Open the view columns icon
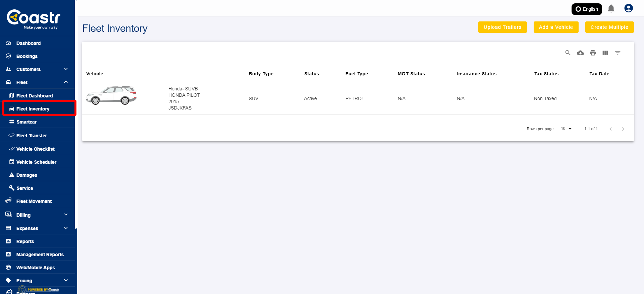Viewport: 644px width, 294px height. click(605, 53)
